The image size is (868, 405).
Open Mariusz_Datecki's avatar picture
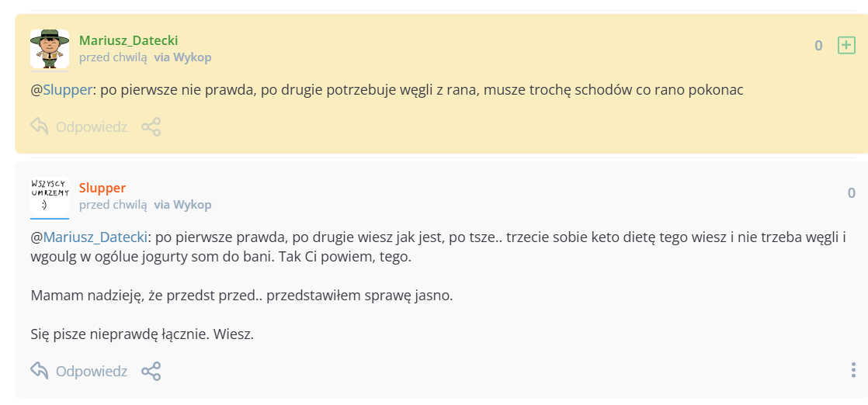coord(50,49)
